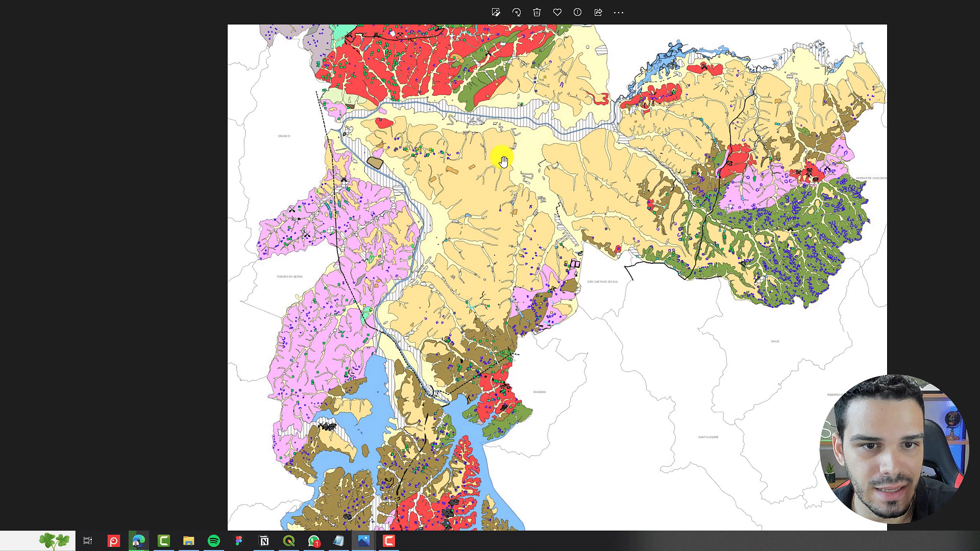Share the image with the share icon
Image resolution: width=980 pixels, height=551 pixels.
point(598,12)
